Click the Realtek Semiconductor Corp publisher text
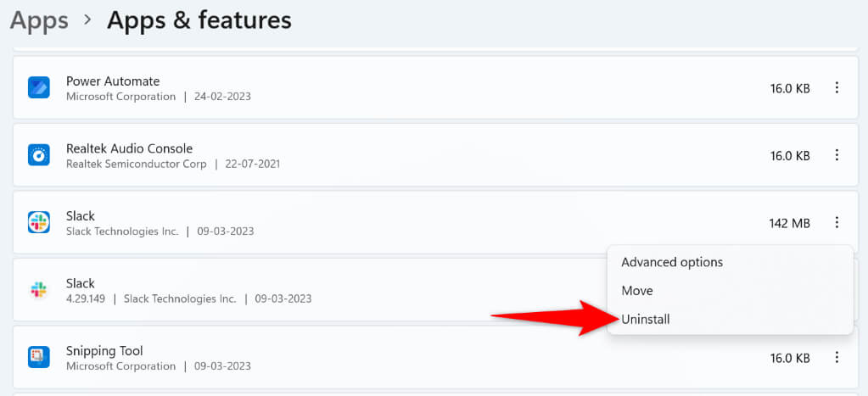Image resolution: width=868 pixels, height=396 pixels. tap(136, 164)
